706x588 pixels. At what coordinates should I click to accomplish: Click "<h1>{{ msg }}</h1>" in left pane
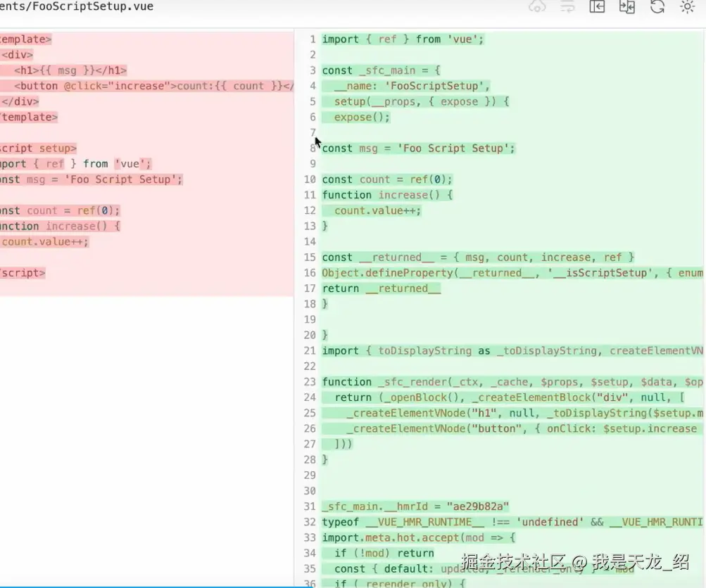[x=70, y=70]
